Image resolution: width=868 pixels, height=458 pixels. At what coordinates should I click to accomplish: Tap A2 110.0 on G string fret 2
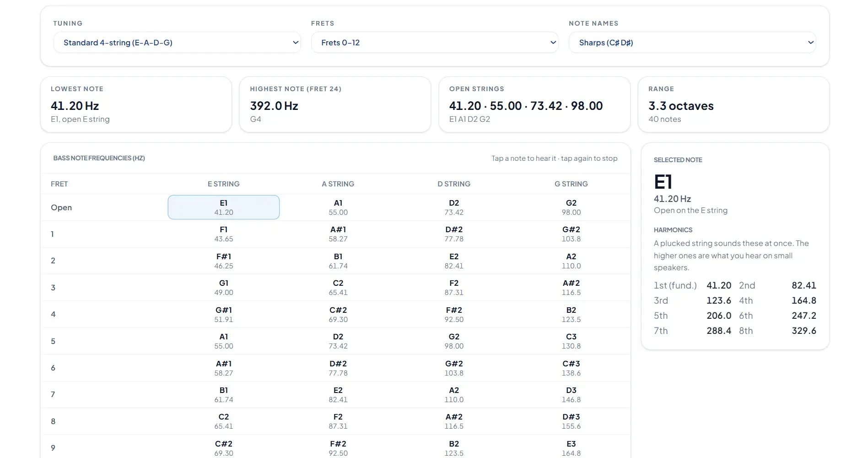[571, 261]
